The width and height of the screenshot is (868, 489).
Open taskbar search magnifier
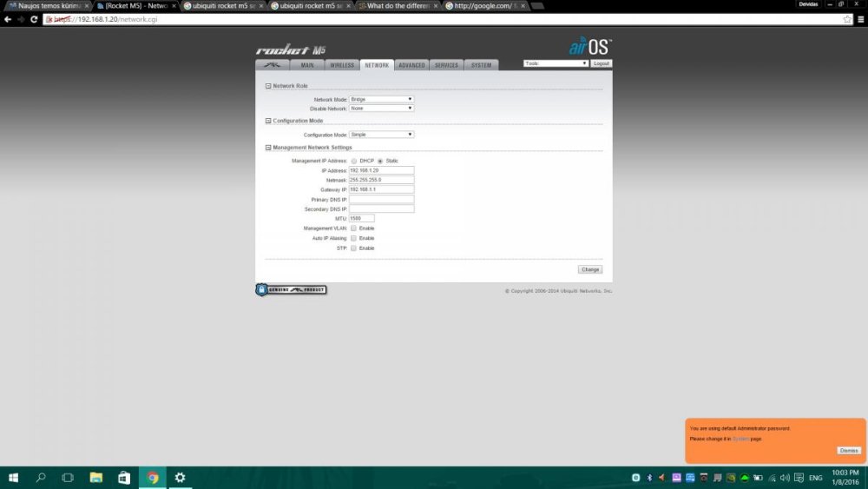41,478
